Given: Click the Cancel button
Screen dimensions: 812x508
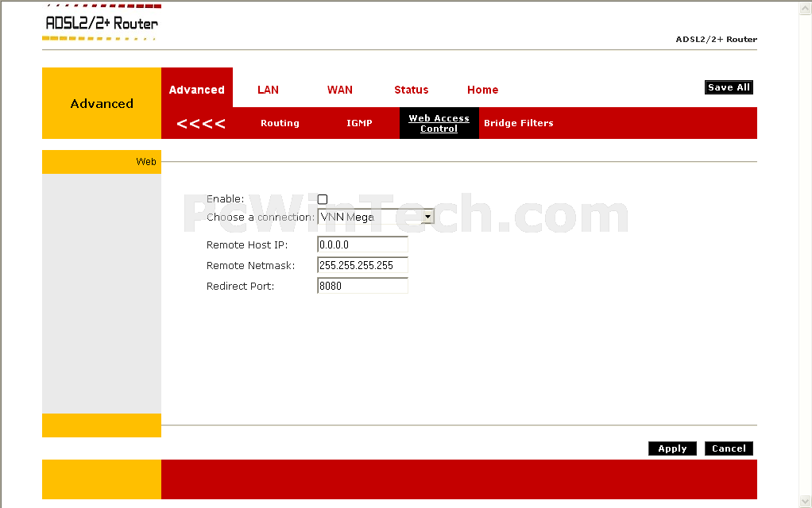Looking at the screenshot, I should (x=729, y=448).
